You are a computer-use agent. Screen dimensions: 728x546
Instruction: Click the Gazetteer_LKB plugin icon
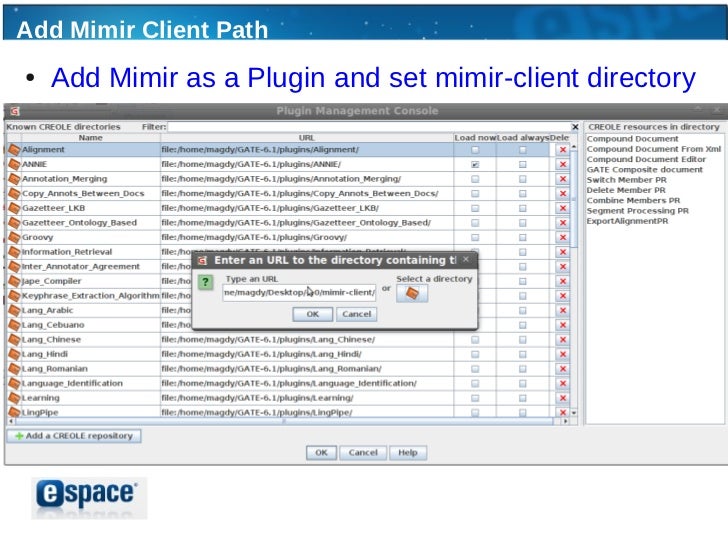coord(14,208)
